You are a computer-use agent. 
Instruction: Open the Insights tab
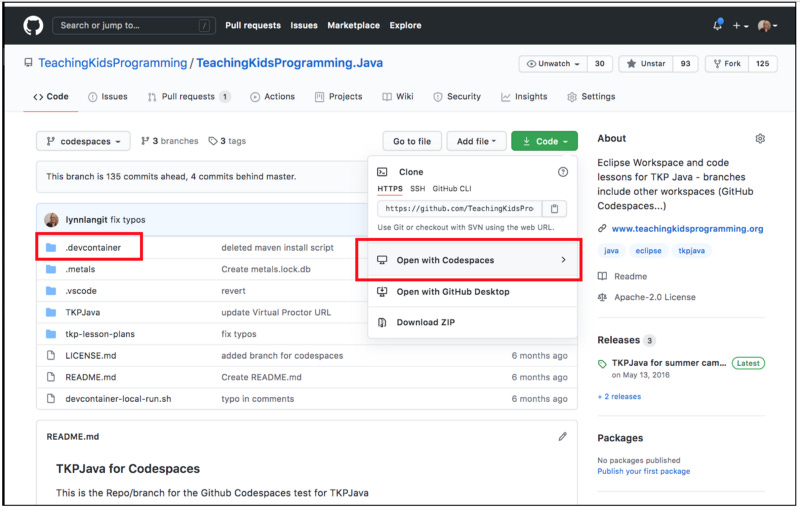click(x=524, y=97)
